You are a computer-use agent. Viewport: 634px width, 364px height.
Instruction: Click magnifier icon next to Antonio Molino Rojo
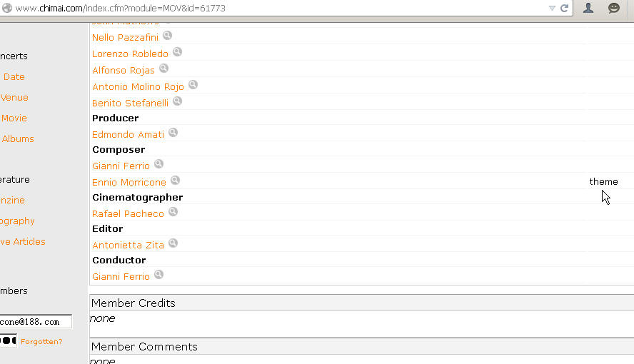193,85
